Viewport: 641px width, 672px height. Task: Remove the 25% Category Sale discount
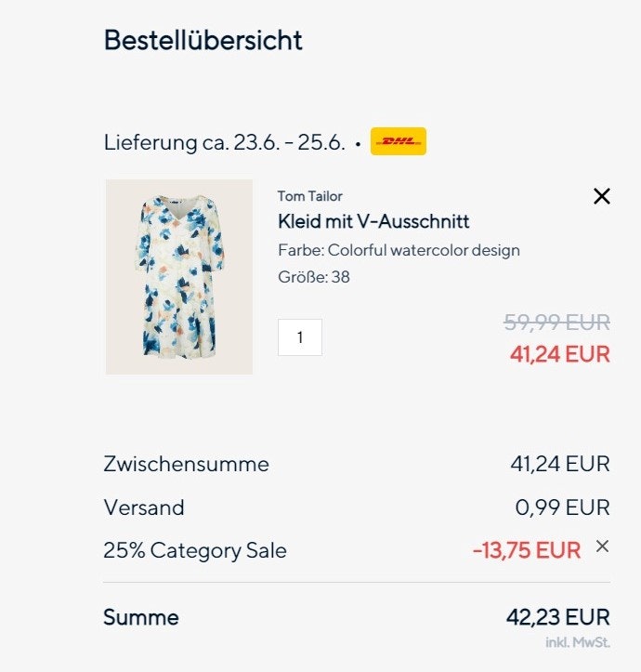602,547
